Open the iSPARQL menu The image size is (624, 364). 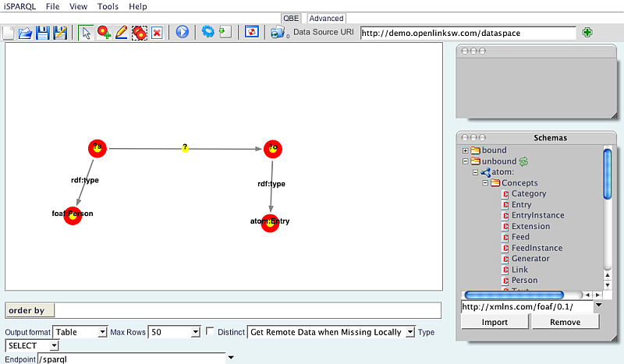pyautogui.click(x=19, y=6)
